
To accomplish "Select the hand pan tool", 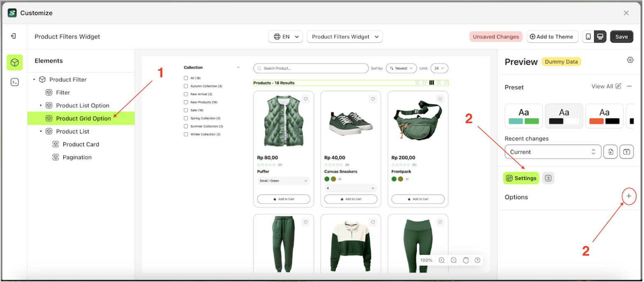I will click(466, 260).
